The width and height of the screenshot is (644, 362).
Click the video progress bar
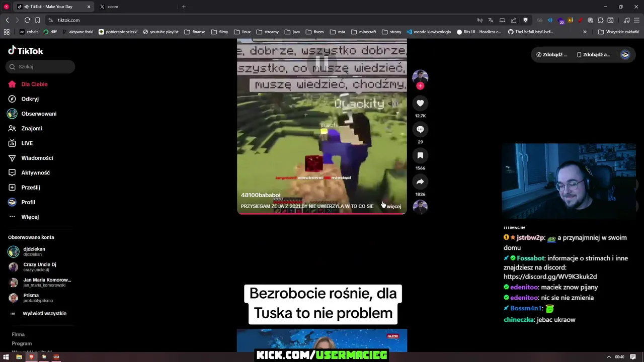click(322, 214)
